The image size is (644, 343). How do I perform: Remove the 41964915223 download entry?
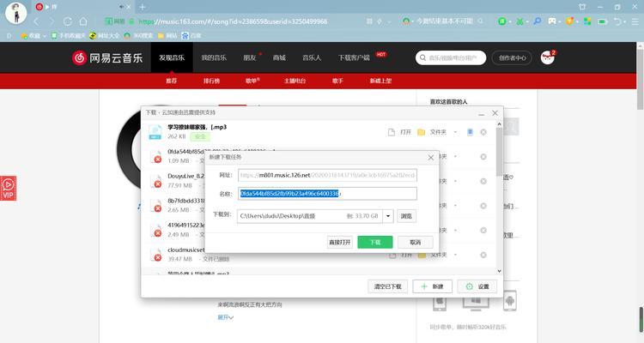483,231
